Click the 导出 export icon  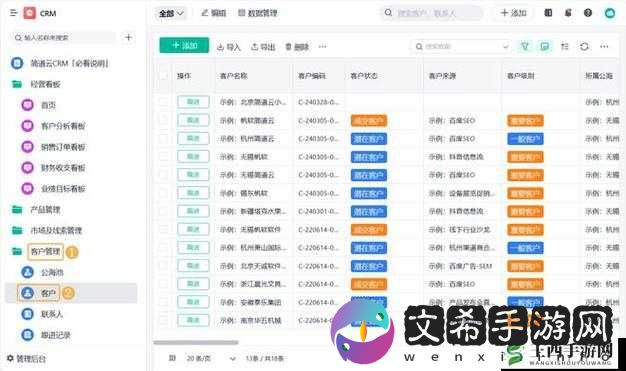(254, 47)
